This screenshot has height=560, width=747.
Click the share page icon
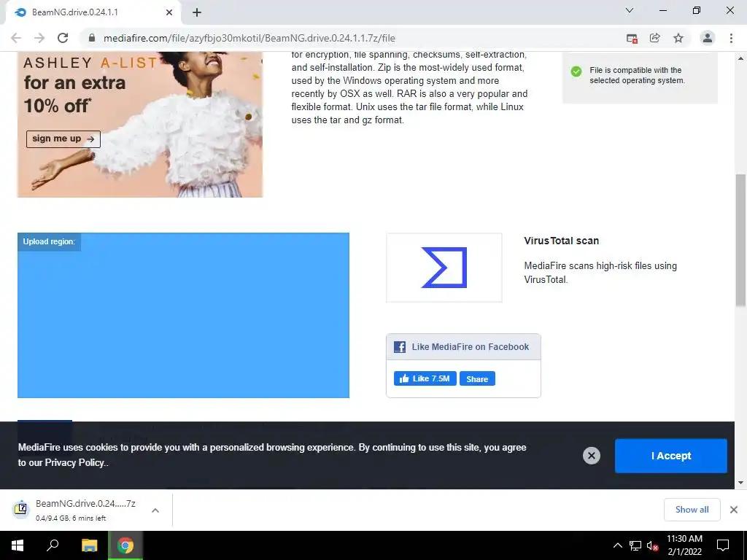click(x=655, y=38)
